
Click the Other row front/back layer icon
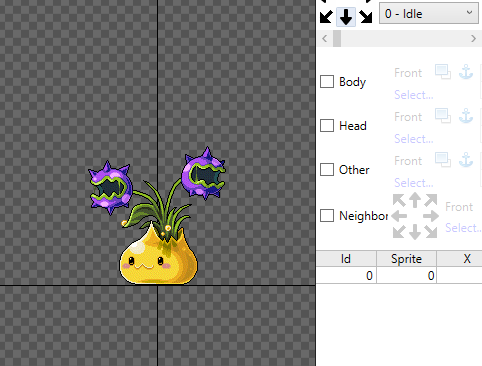tap(443, 160)
